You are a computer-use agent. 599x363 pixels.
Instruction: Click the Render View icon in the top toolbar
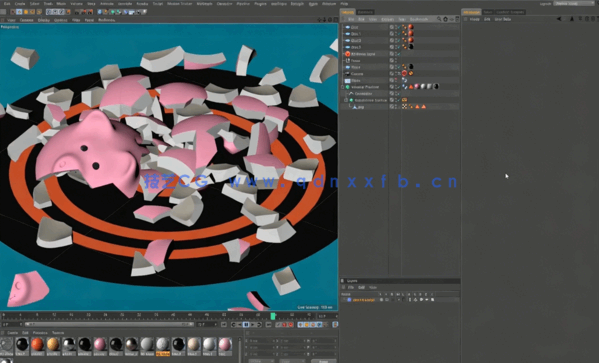click(x=77, y=12)
